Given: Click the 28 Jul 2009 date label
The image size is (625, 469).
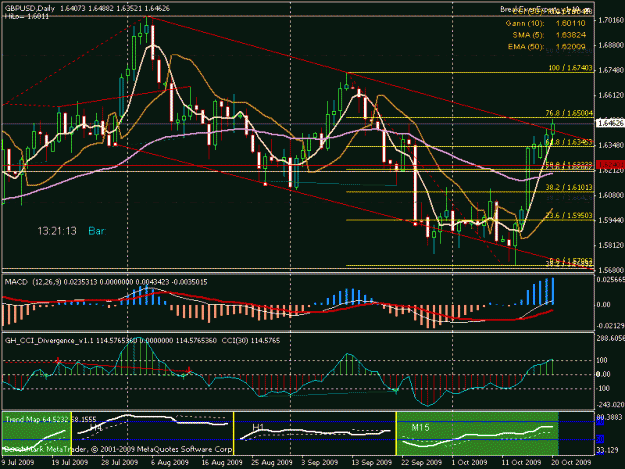Looking at the screenshot, I should point(120,463).
